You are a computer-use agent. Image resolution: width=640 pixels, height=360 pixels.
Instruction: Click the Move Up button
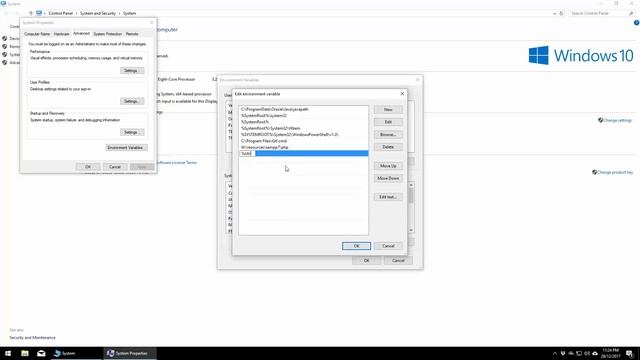388,166
